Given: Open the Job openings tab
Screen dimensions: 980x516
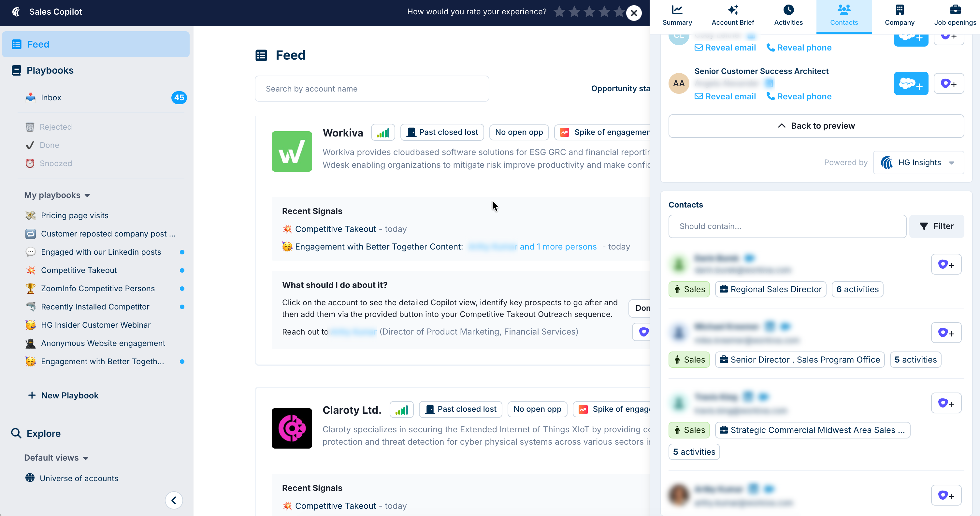Looking at the screenshot, I should pos(955,15).
